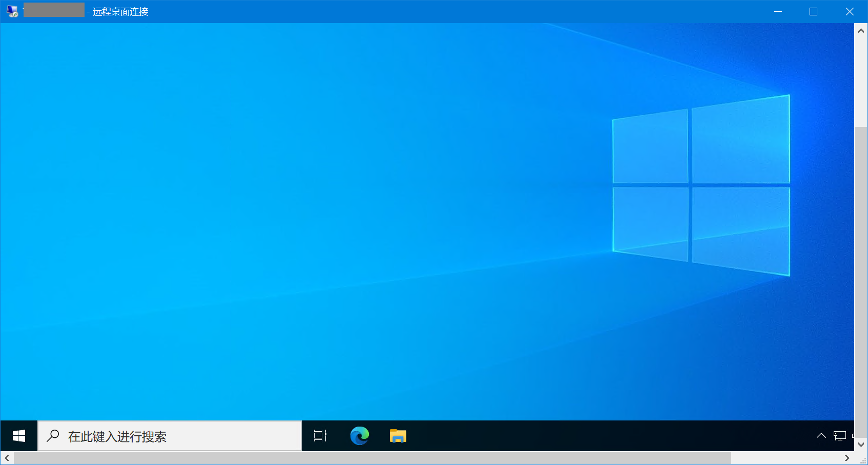Click the taskbar search box
Image resolution: width=868 pixels, height=465 pixels.
tap(170, 436)
